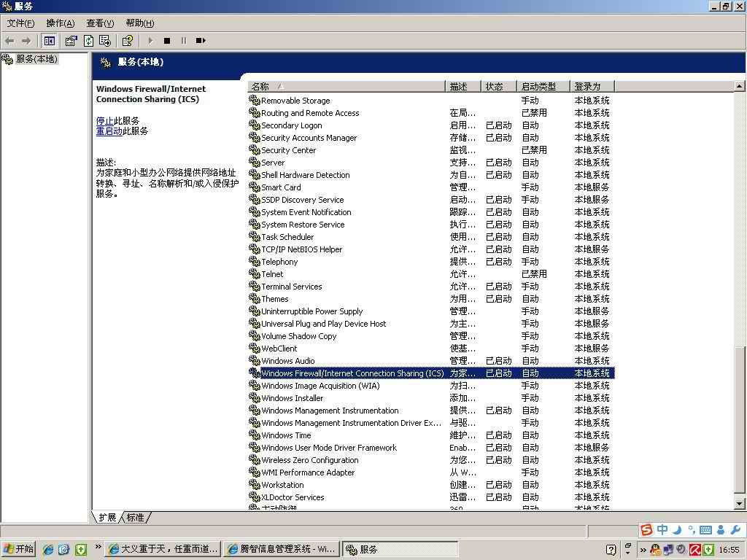
Task: Click the Start Service play icon
Action: point(150,41)
